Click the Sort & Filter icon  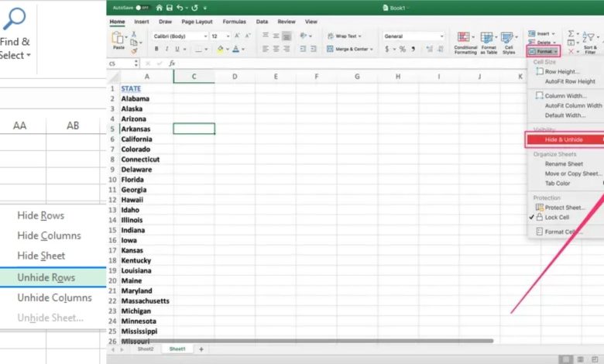[589, 38]
